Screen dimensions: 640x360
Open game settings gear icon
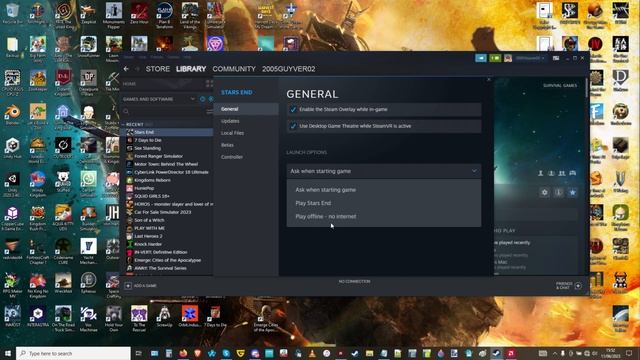[544, 192]
